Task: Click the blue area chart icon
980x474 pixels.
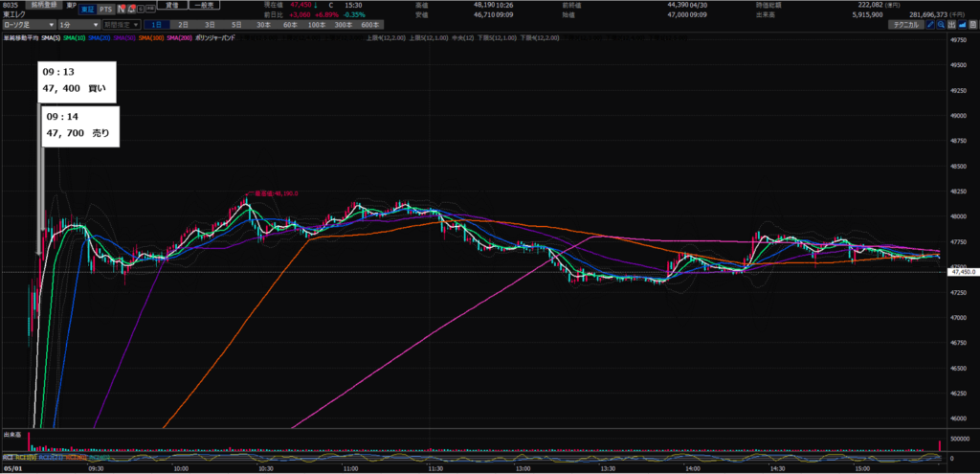Action: pos(963,24)
